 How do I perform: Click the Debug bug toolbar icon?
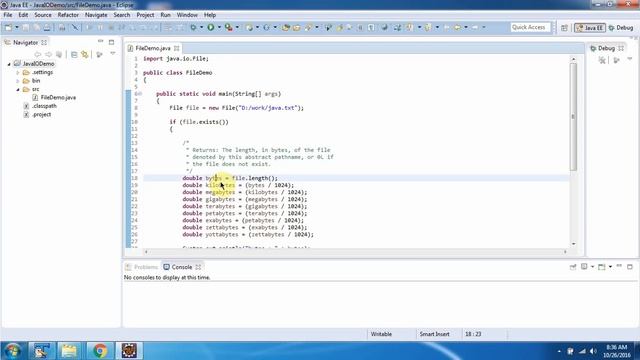(x=193, y=27)
